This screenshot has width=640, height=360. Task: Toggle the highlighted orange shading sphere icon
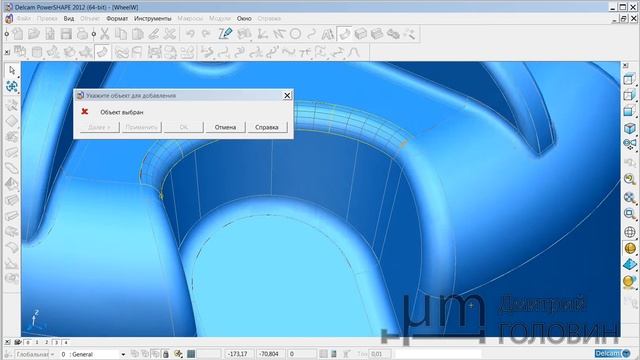point(630,248)
